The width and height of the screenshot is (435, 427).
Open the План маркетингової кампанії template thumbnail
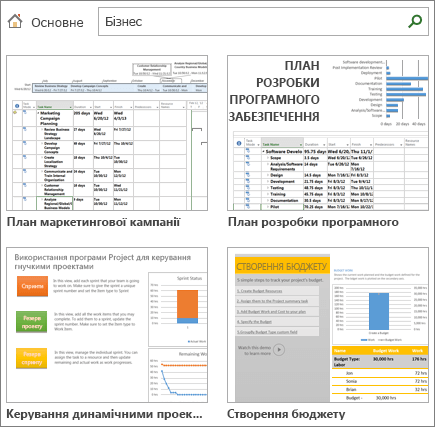click(x=107, y=133)
